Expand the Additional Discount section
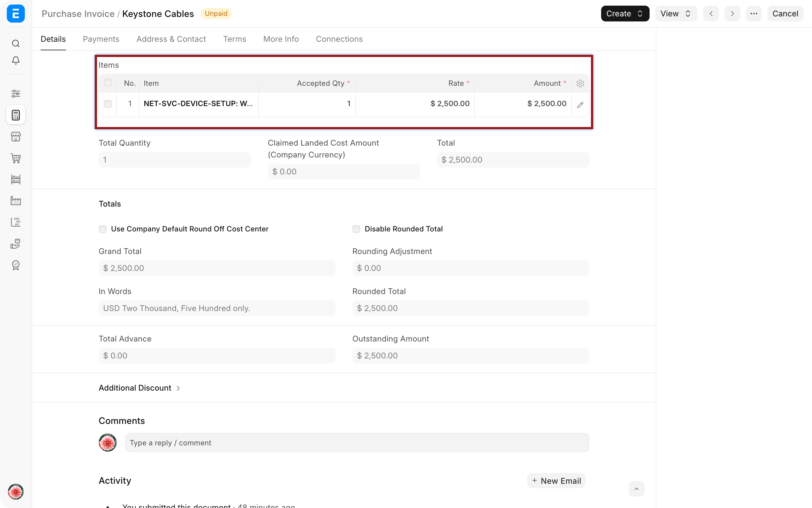The height and width of the screenshot is (508, 812). pos(140,388)
